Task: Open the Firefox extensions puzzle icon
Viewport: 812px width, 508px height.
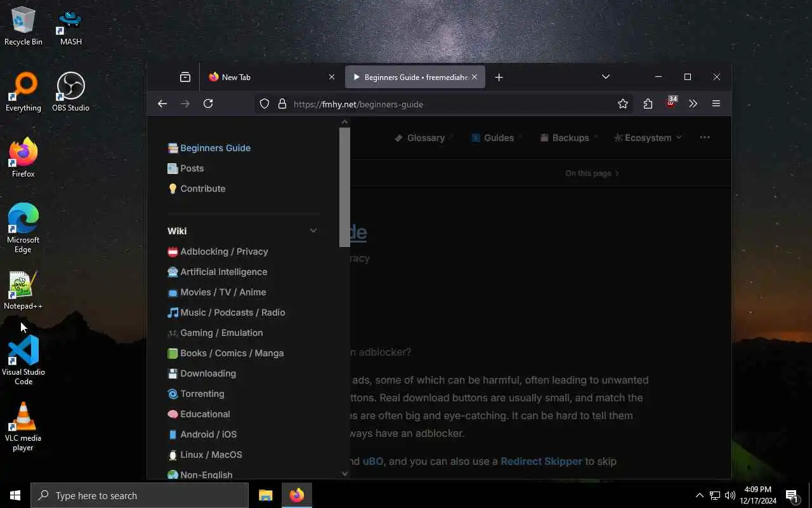Action: point(648,104)
